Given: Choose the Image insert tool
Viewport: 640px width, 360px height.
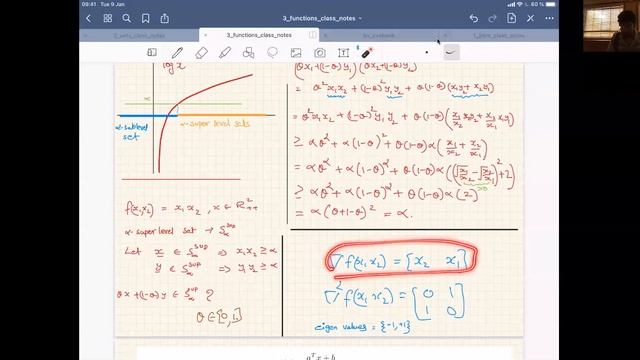Looking at the screenshot, I should coord(296,53).
